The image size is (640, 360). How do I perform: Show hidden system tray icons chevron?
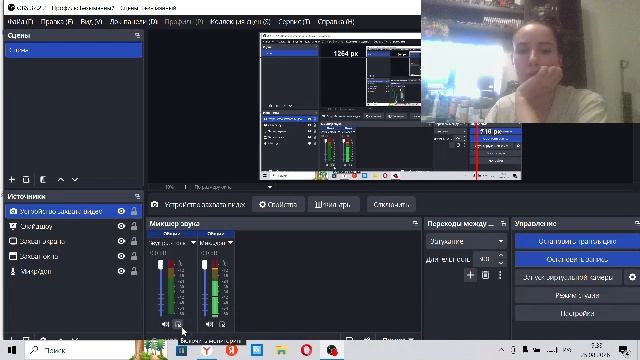[x=501, y=350]
